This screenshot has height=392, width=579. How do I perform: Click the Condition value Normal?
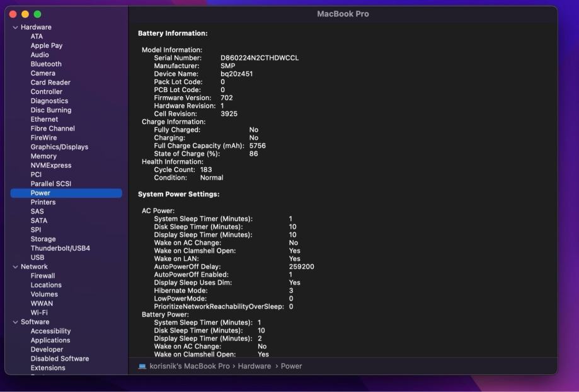tap(212, 178)
